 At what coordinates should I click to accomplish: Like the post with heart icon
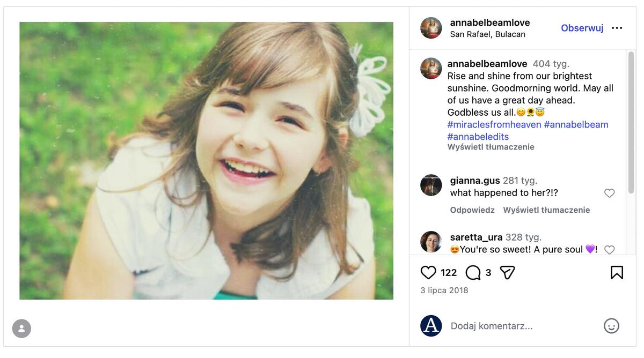pyautogui.click(x=428, y=273)
